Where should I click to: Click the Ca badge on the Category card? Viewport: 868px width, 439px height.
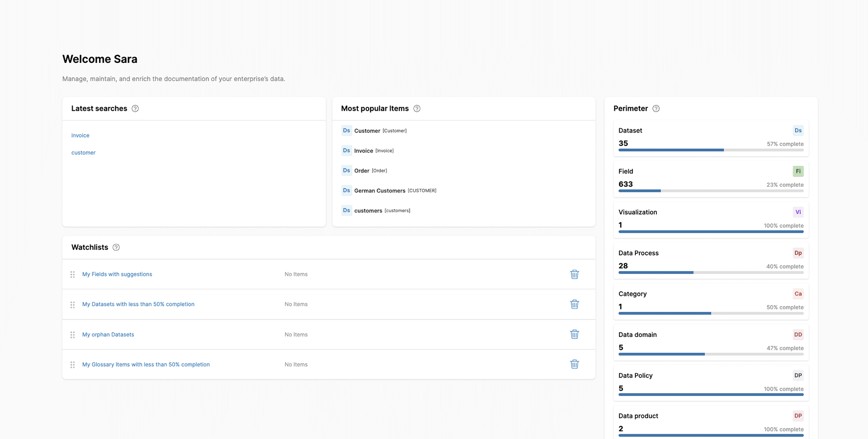(x=798, y=294)
